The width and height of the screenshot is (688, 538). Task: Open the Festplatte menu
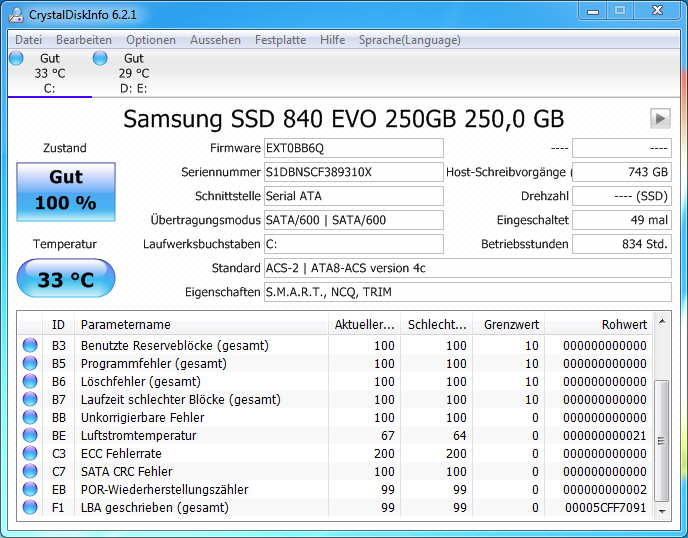(x=280, y=40)
